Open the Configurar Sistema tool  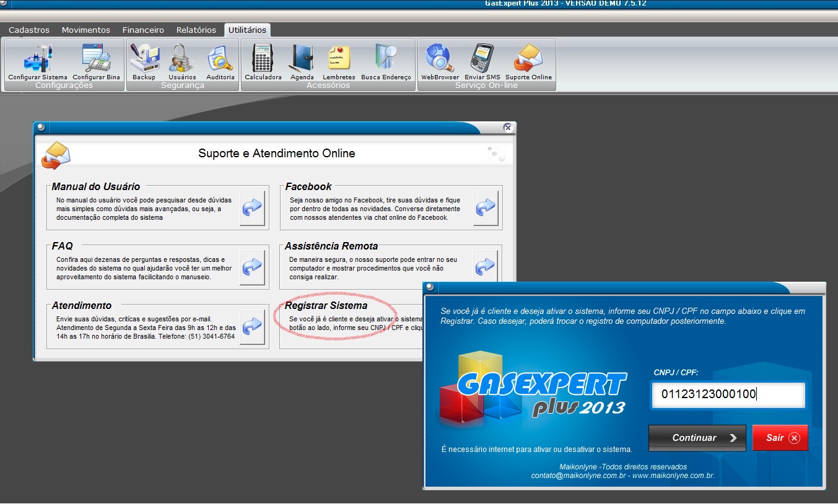coord(37,62)
